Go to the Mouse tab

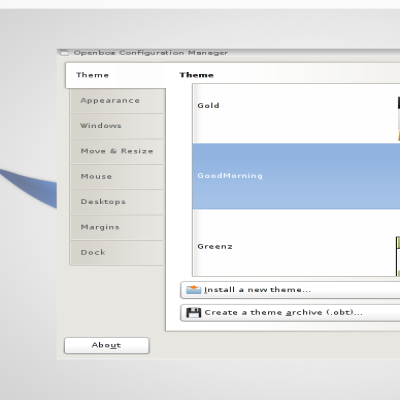tap(117, 177)
